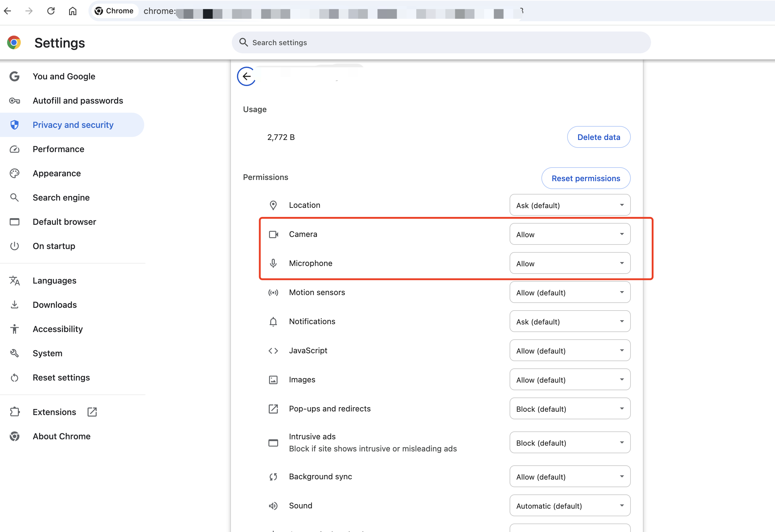Viewport: 775px width, 532px height.
Task: Open the JavaScript permission dropdown
Action: (x=570, y=351)
